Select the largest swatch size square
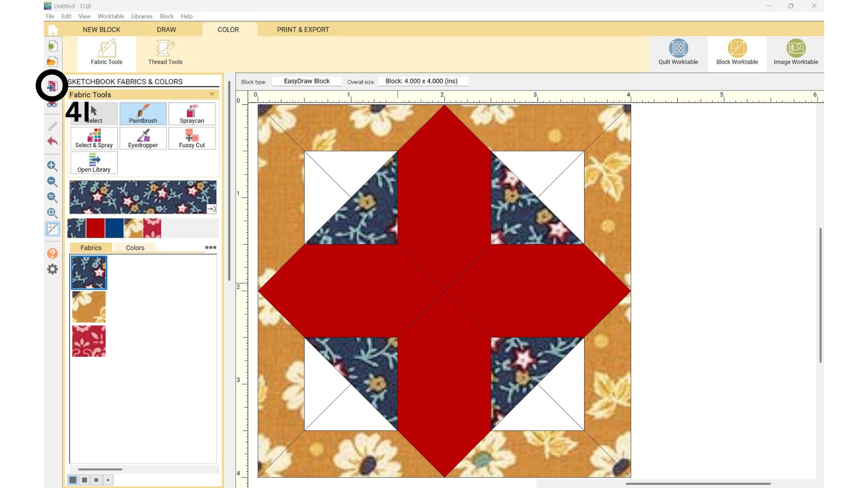This screenshot has height=488, width=868. point(73,480)
